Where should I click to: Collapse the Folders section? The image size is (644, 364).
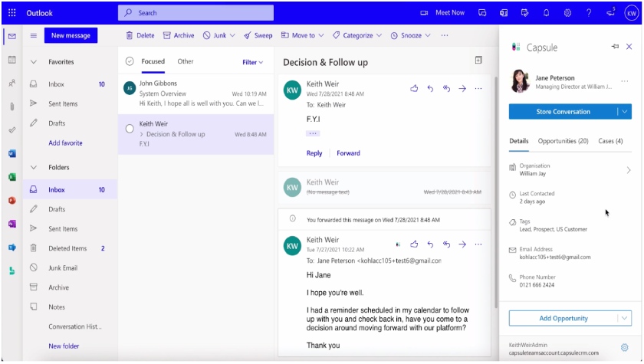(34, 167)
